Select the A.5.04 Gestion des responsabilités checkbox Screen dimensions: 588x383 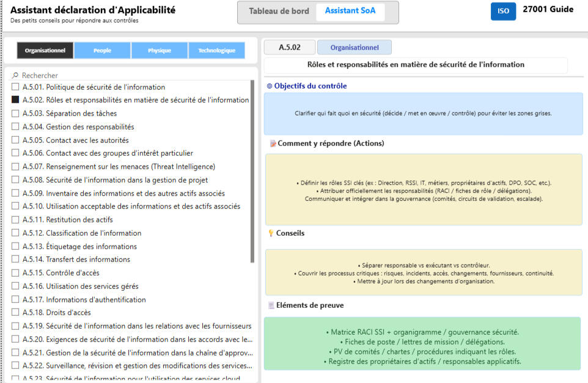point(15,126)
